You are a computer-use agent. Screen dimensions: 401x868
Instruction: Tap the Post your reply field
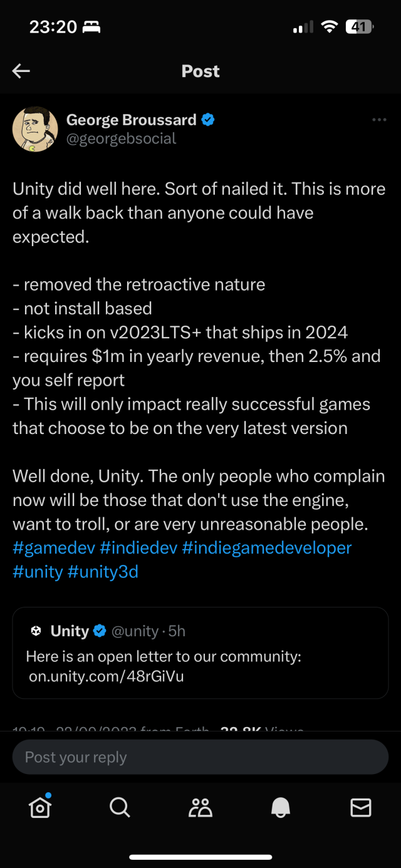(x=200, y=757)
